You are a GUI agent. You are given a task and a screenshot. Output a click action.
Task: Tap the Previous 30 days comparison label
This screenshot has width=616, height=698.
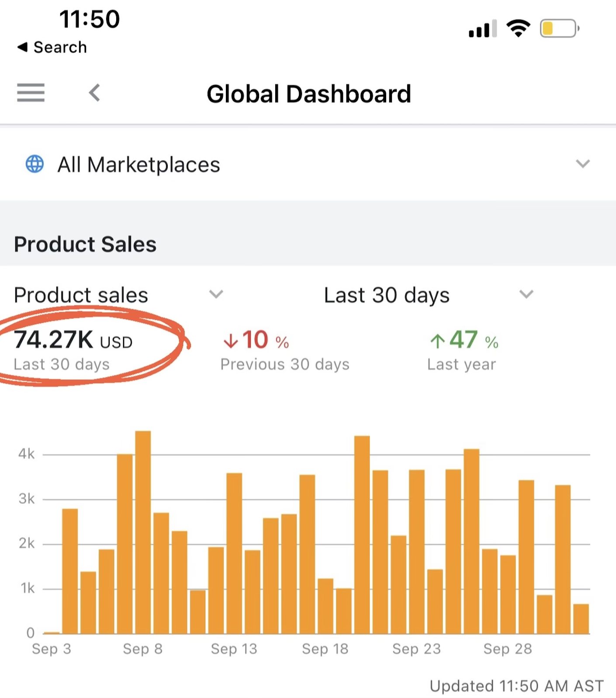tap(285, 364)
